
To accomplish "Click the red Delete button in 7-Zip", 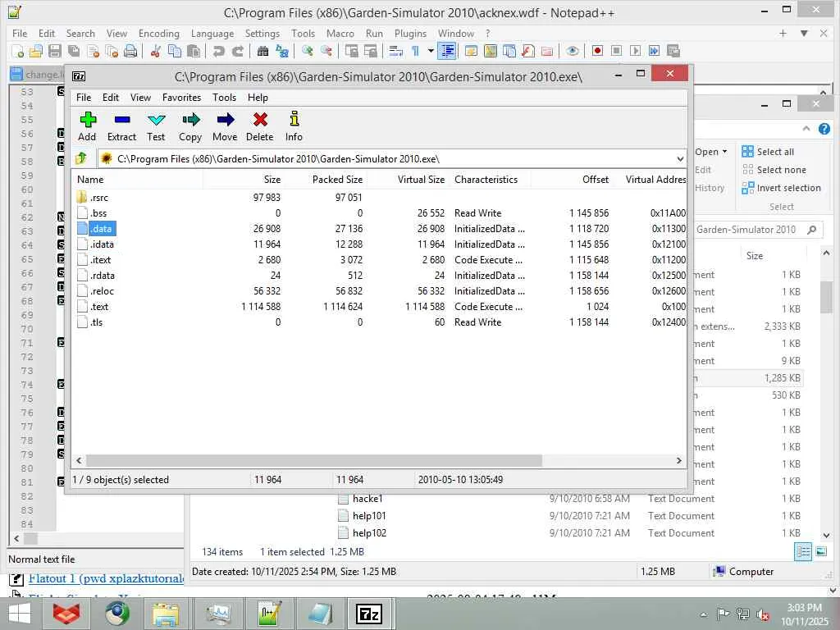I will pos(260,126).
